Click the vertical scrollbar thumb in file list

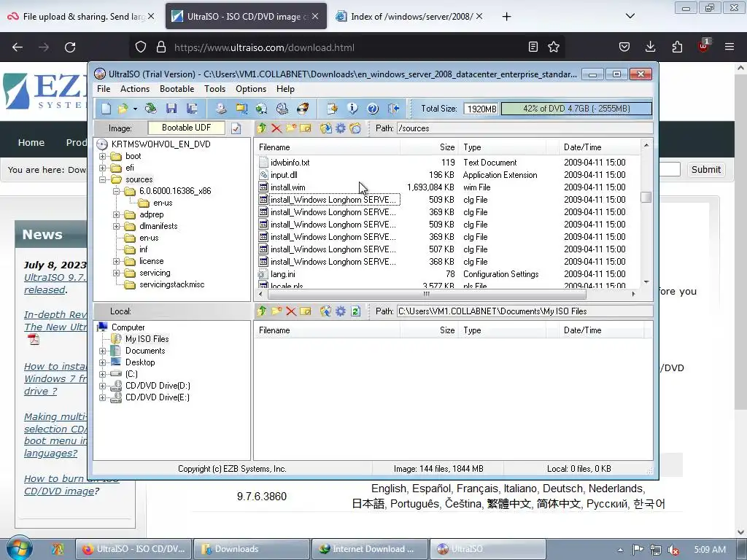coord(646,197)
